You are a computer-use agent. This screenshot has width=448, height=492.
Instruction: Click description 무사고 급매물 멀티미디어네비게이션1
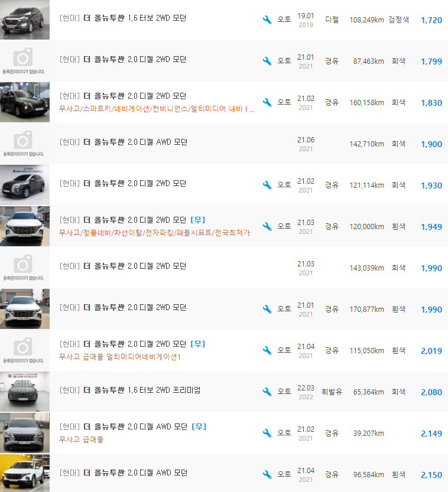pos(120,357)
